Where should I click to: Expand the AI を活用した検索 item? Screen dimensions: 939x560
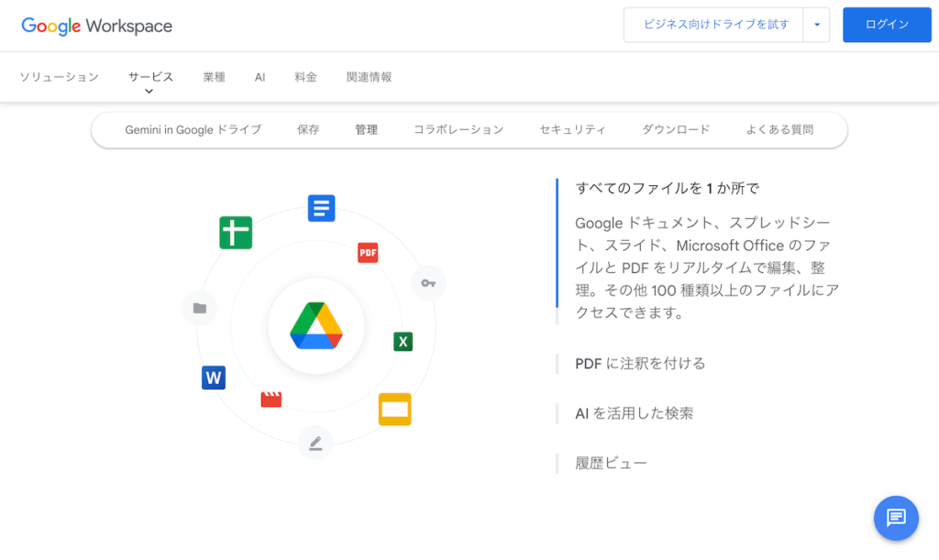(635, 413)
